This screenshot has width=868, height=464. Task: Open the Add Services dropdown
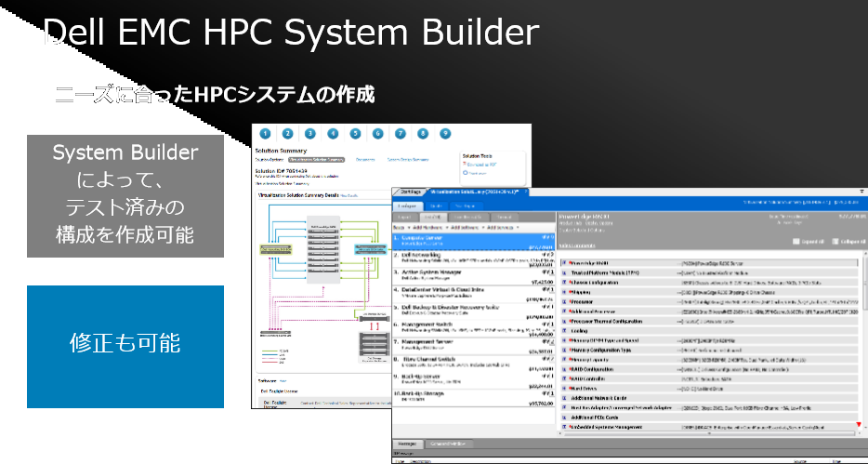tap(503, 228)
